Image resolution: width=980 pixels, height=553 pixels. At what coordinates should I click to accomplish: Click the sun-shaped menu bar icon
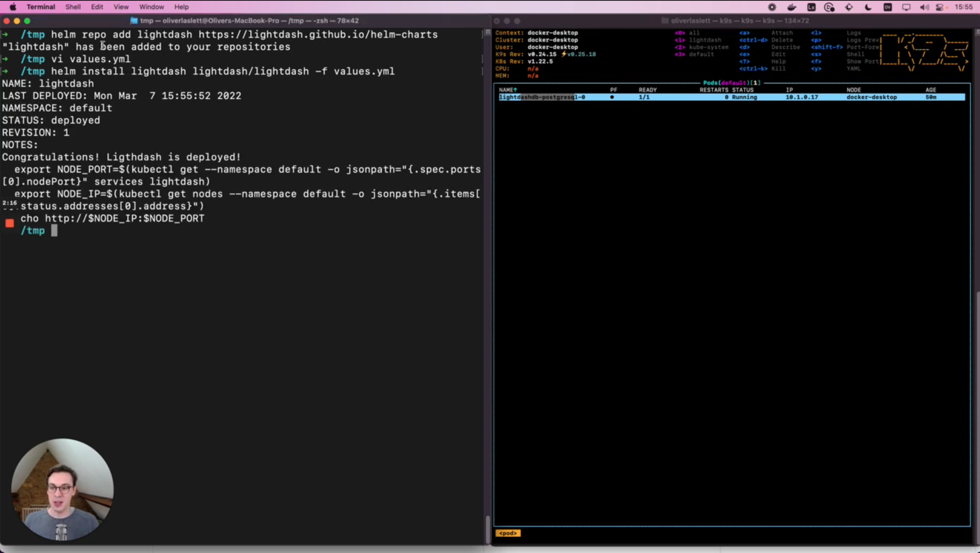click(772, 7)
